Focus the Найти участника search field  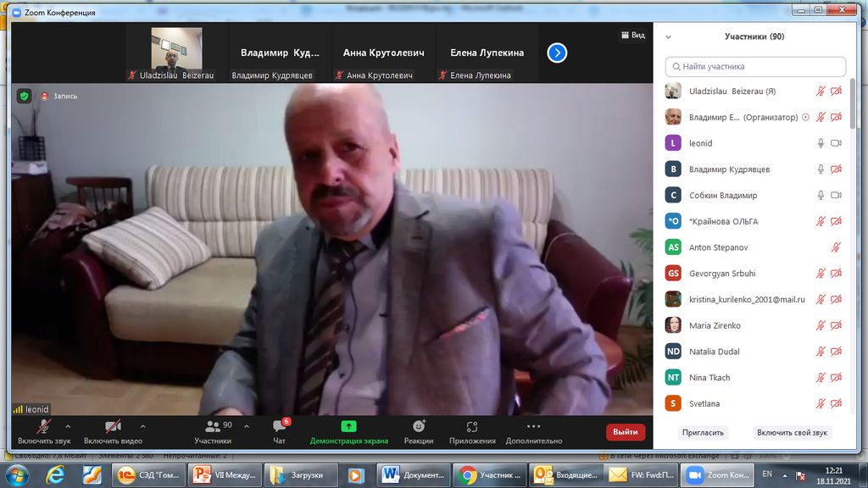(755, 66)
